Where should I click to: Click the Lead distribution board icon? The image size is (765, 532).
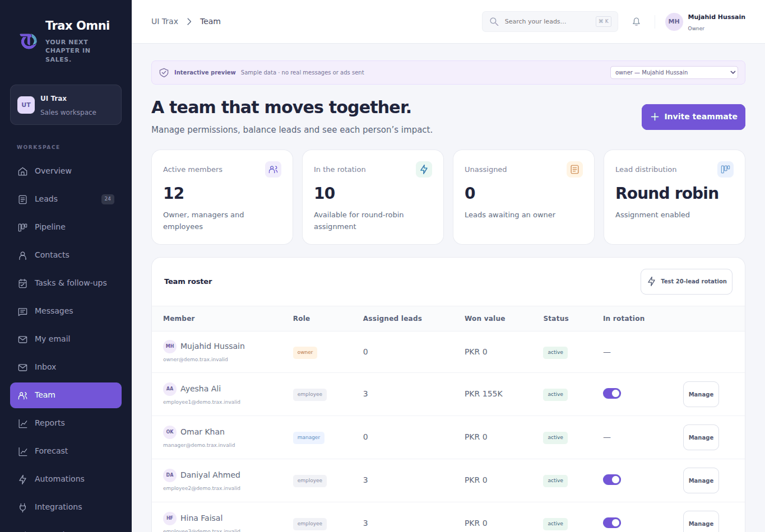point(725,169)
